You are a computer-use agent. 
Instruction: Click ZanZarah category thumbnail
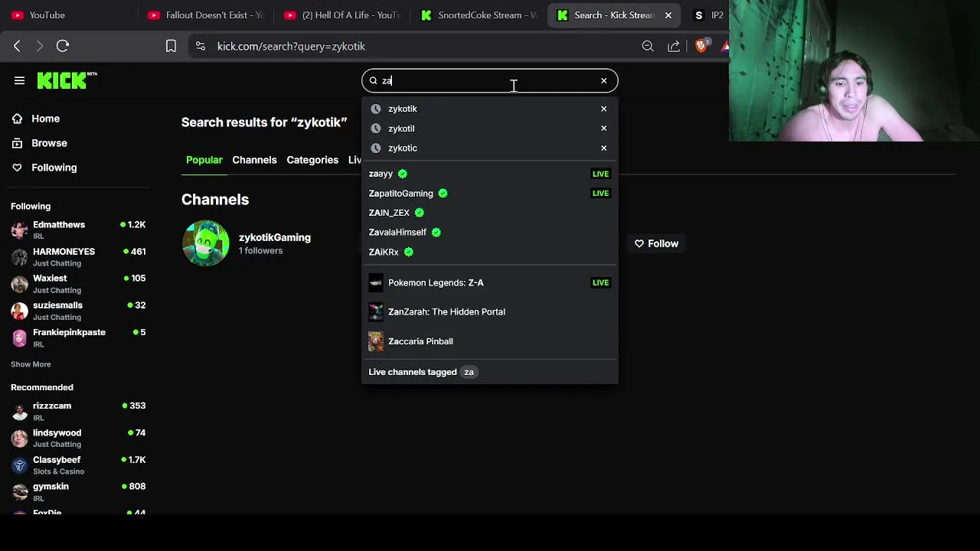point(376,312)
